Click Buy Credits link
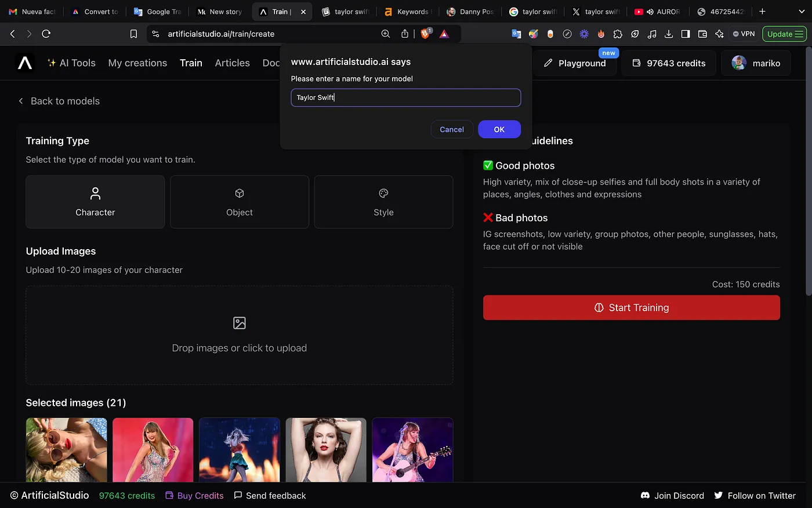Screen dimensions: 812x508 point(194,495)
